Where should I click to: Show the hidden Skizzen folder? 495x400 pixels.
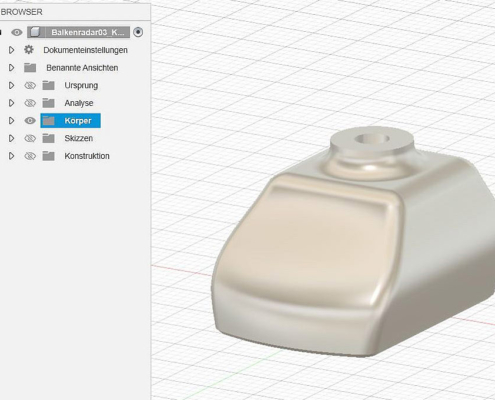30,138
